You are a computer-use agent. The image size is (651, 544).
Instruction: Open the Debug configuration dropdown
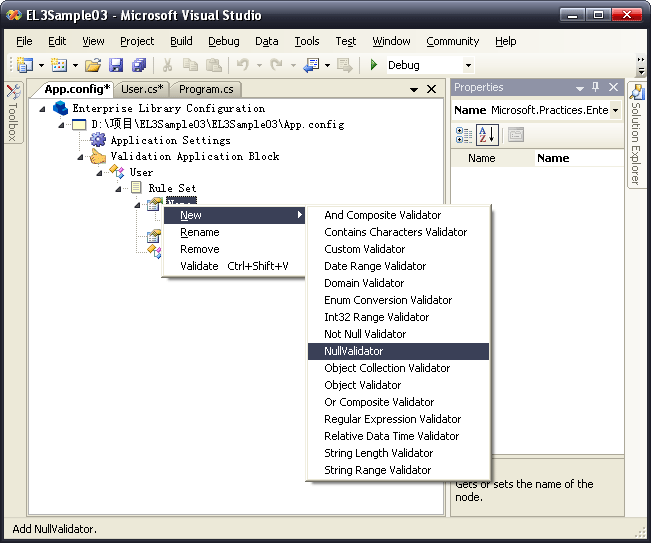[468, 65]
